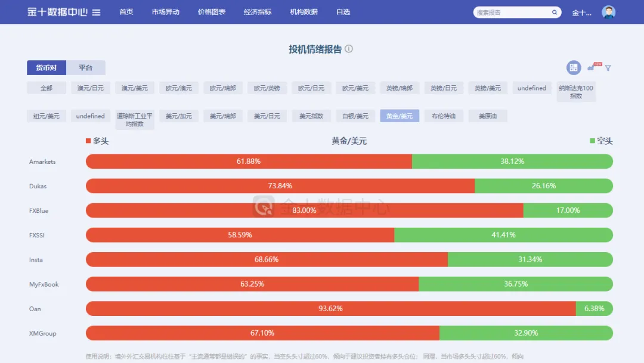
Task: Switch to the 平台 tab
Action: click(86, 68)
